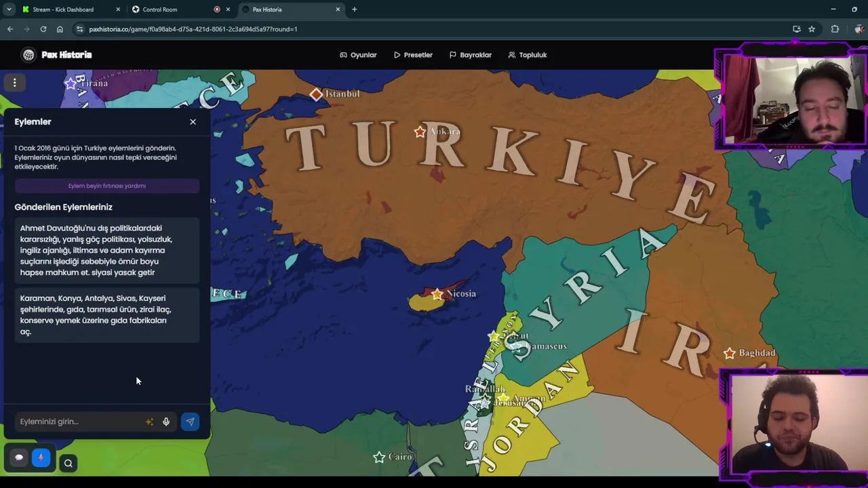Click the install app icon in address bar
Image resolution: width=868 pixels, height=488 pixels.
797,29
